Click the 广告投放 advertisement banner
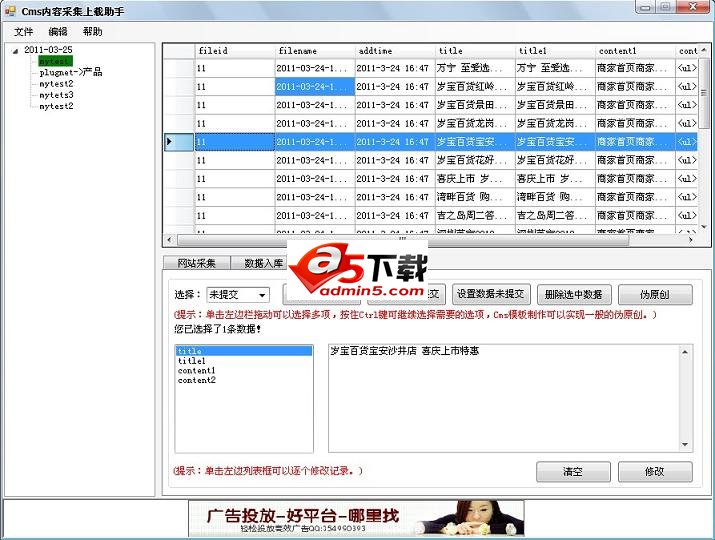715x540 pixels. [356, 518]
